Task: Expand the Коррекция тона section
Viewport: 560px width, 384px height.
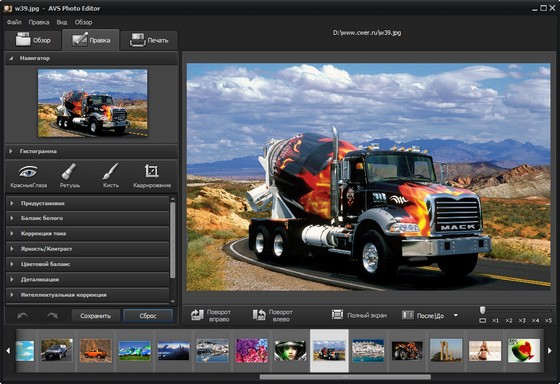Action: (x=88, y=234)
